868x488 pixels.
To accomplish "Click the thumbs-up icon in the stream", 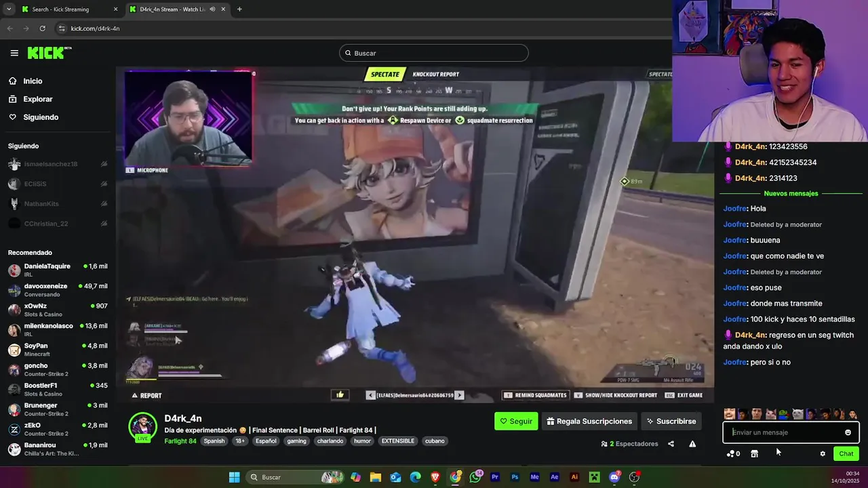I will point(340,394).
